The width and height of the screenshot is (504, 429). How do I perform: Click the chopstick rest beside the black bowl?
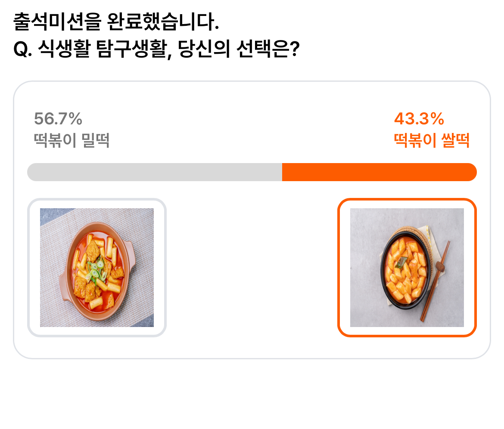point(440,266)
